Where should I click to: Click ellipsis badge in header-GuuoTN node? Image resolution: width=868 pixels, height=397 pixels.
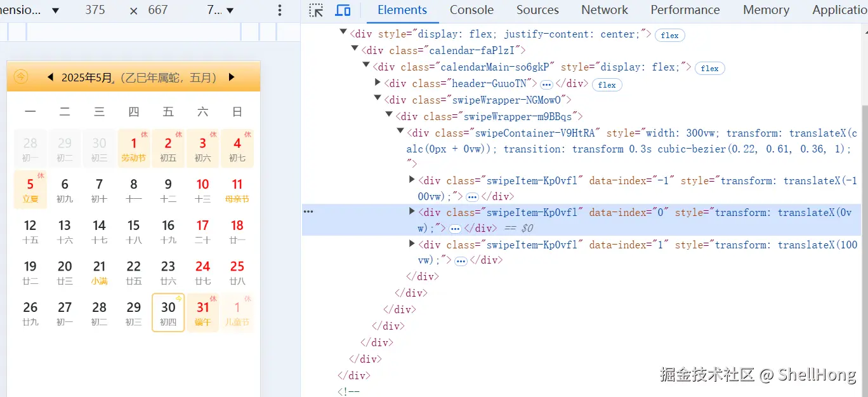pos(546,84)
